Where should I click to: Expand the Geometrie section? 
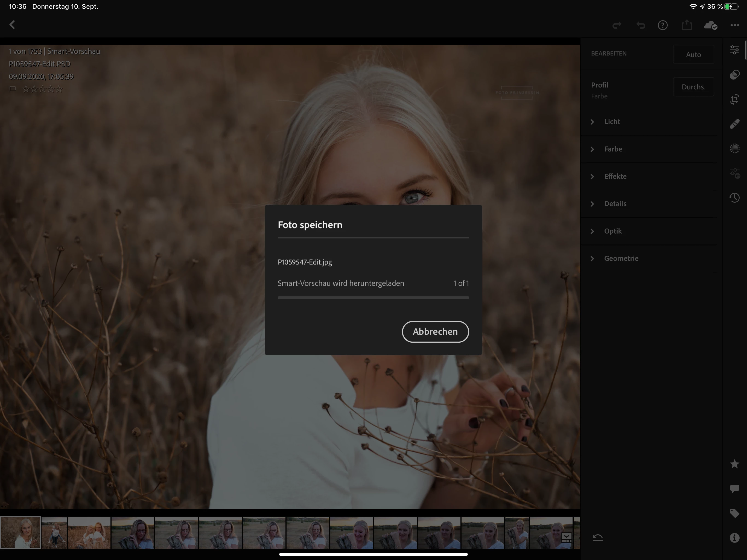tap(621, 258)
